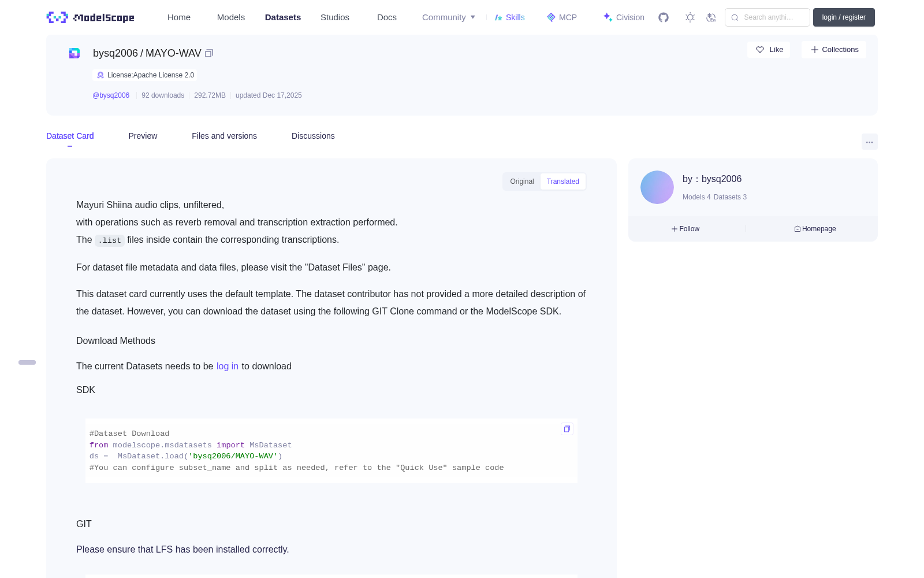Open the Docs page

(387, 17)
